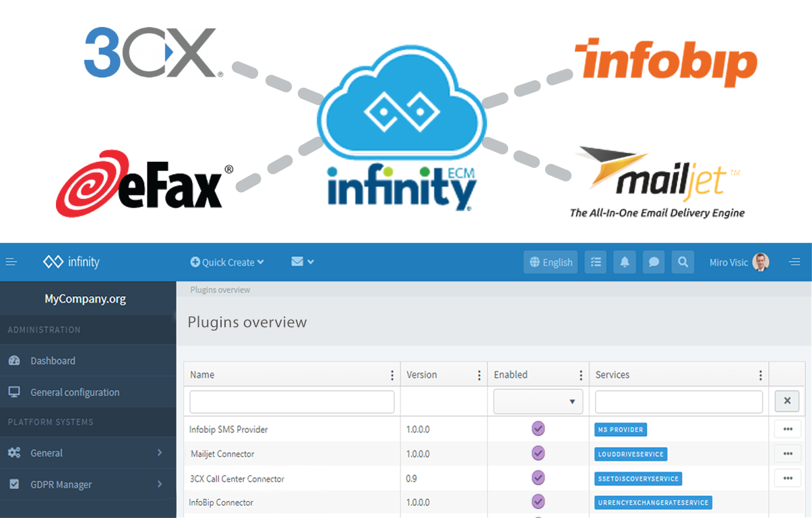Expand the GDPR Manager sidebar section

click(88, 484)
